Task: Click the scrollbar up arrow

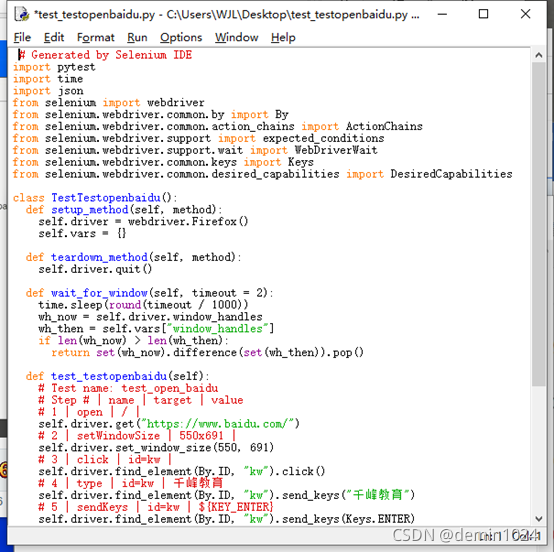Action: click(538, 55)
